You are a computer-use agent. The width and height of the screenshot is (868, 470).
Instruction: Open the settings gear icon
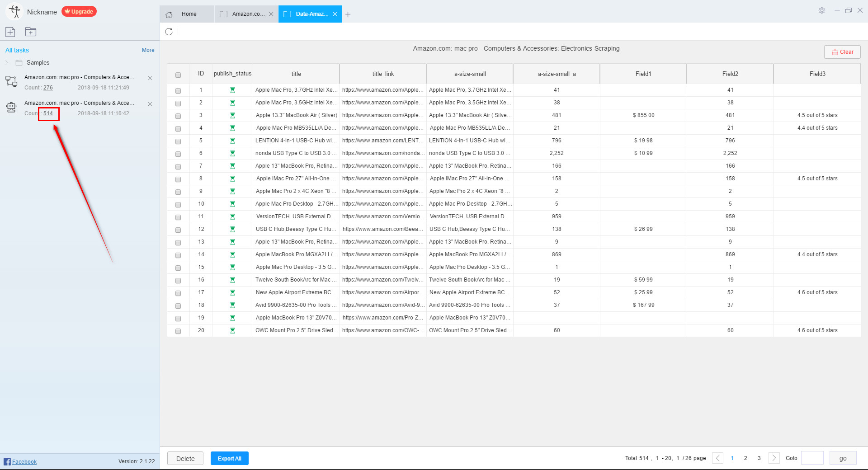822,10
